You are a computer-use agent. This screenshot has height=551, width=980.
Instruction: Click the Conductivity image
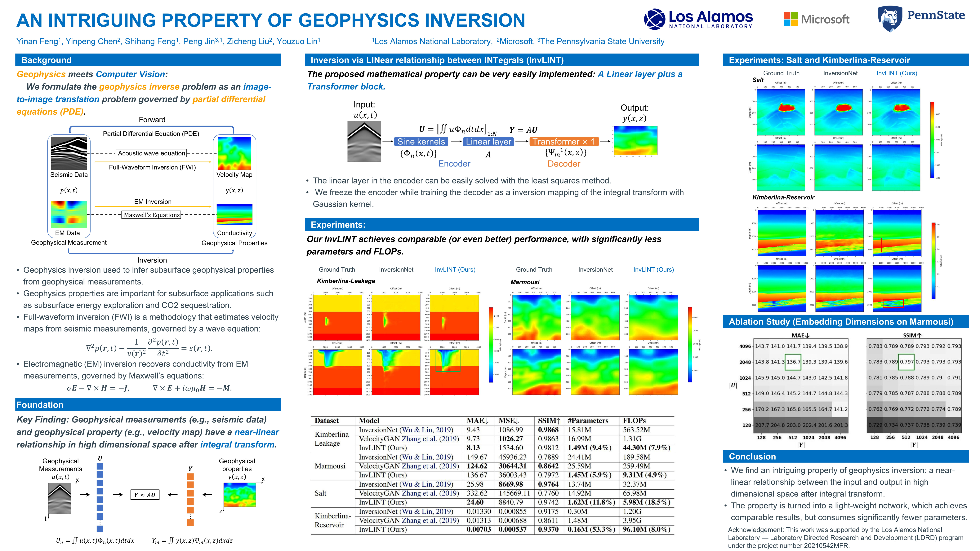coord(234,214)
